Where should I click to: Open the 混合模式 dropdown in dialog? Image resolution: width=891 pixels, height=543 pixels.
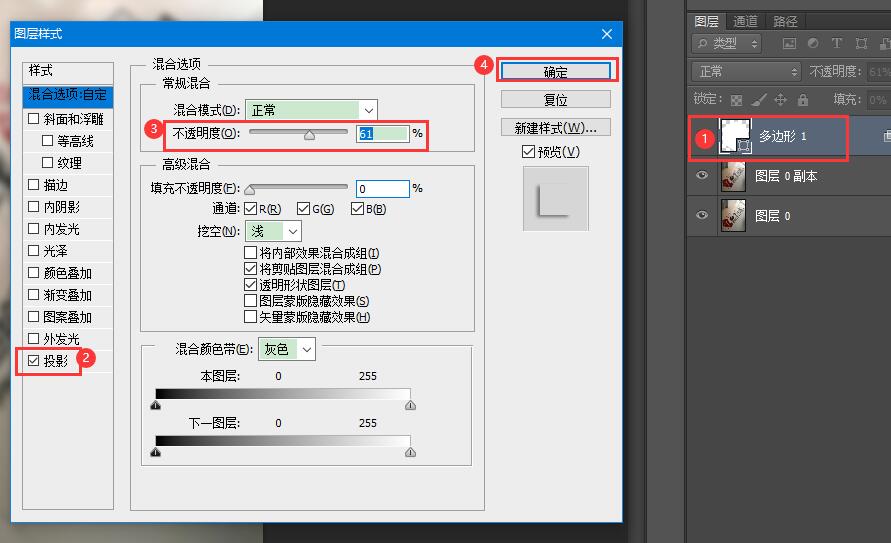click(x=311, y=110)
